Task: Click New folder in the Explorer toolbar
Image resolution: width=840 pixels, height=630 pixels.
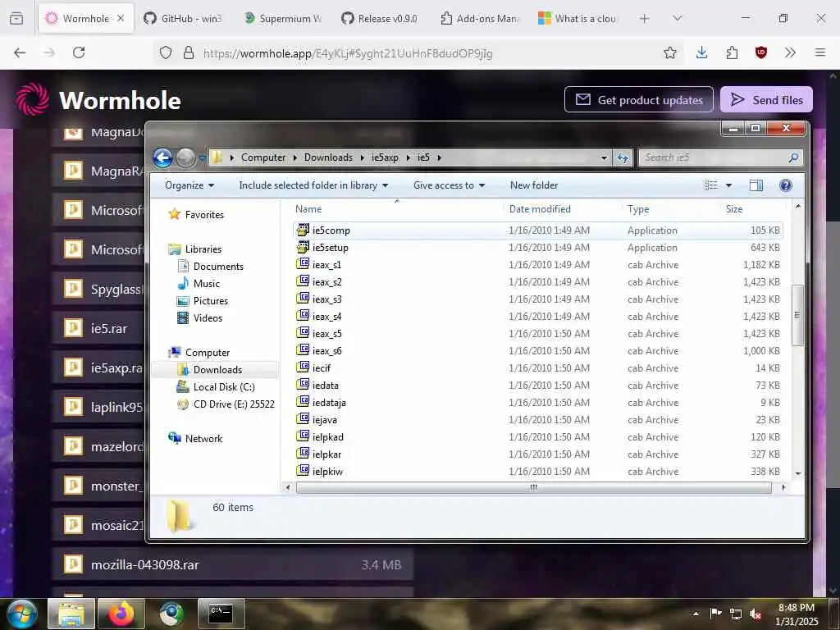Action: click(x=533, y=185)
